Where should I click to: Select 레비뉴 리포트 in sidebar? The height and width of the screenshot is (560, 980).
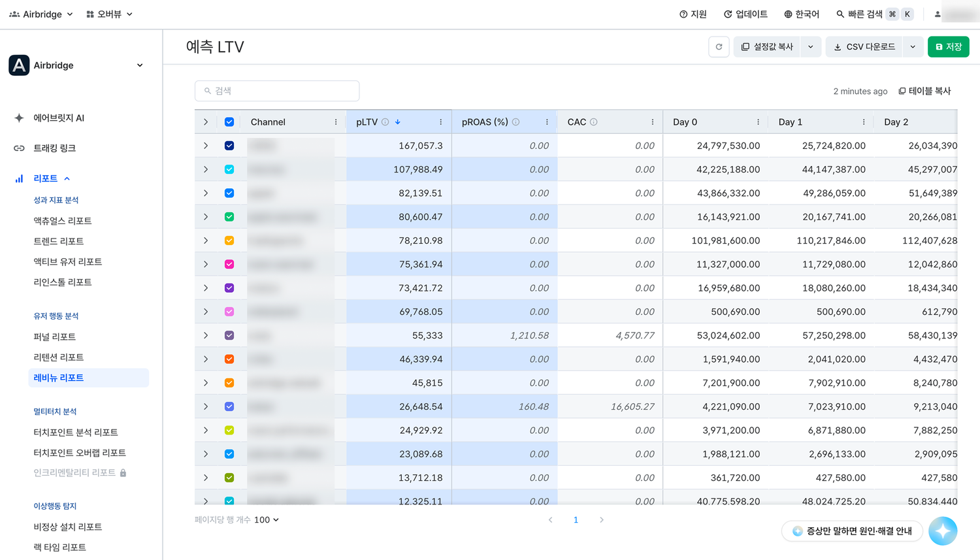point(88,378)
